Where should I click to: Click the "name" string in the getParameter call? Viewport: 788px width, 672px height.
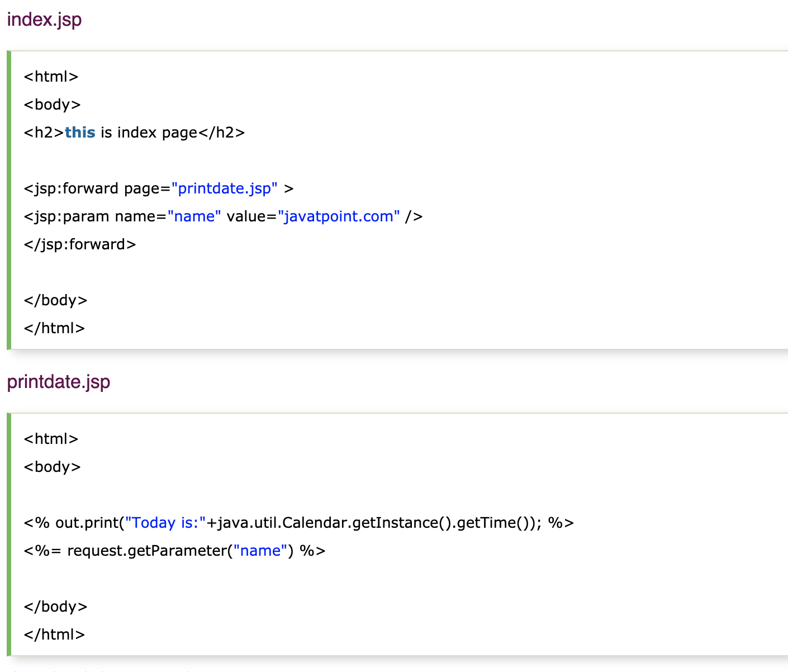(x=260, y=551)
